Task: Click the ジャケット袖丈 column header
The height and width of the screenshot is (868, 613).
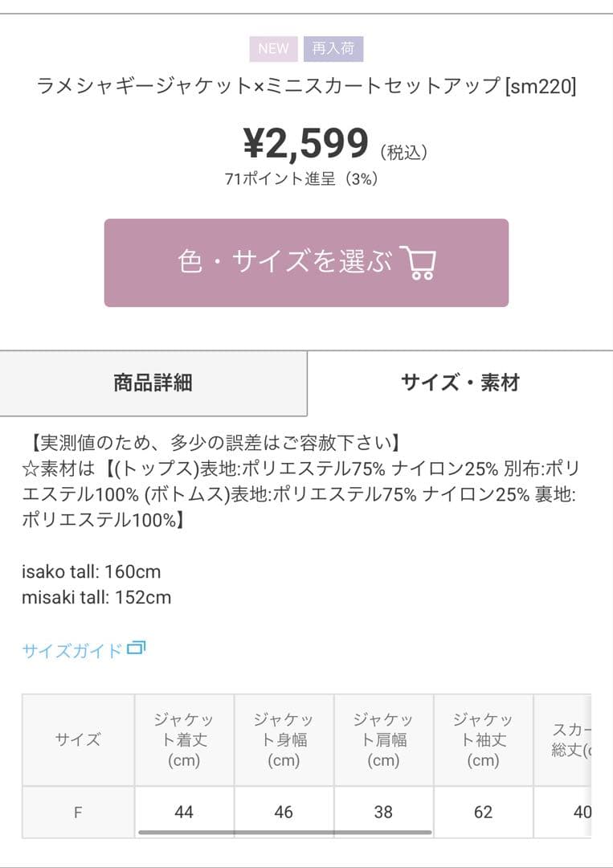Action: point(483,739)
